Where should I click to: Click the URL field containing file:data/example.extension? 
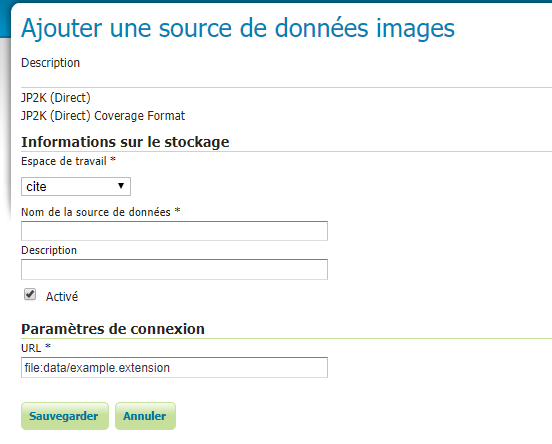[x=174, y=368]
